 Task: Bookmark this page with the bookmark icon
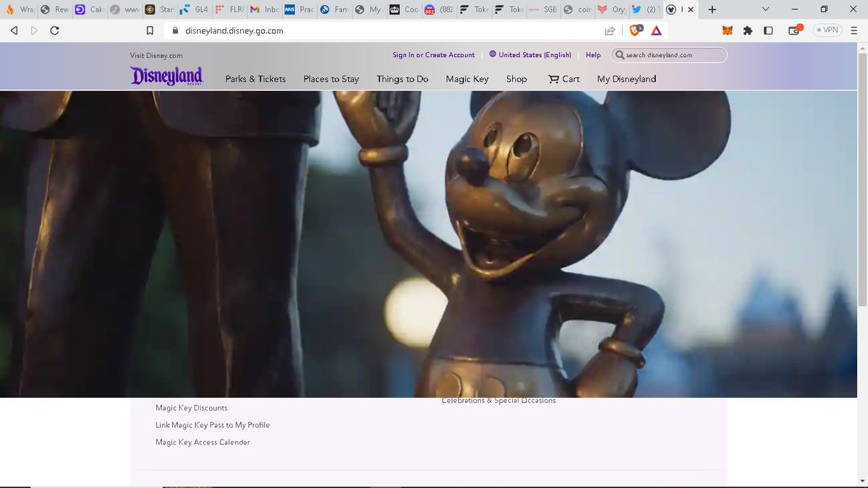click(x=150, y=31)
